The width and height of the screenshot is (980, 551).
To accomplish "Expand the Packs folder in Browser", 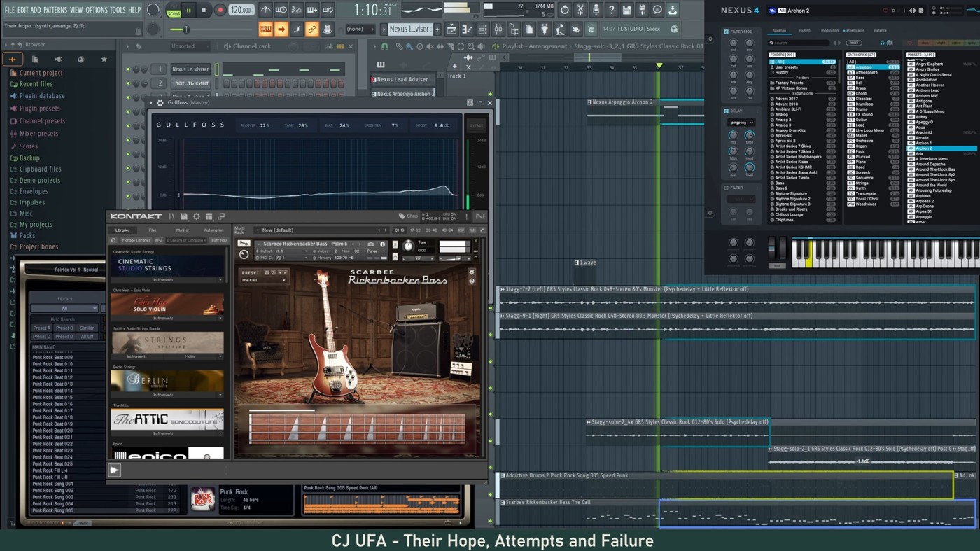I will [x=27, y=236].
